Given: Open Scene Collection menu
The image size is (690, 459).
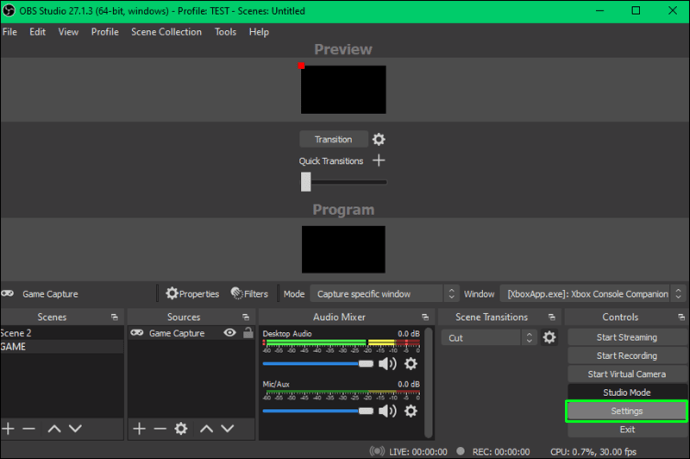Looking at the screenshot, I should (166, 32).
